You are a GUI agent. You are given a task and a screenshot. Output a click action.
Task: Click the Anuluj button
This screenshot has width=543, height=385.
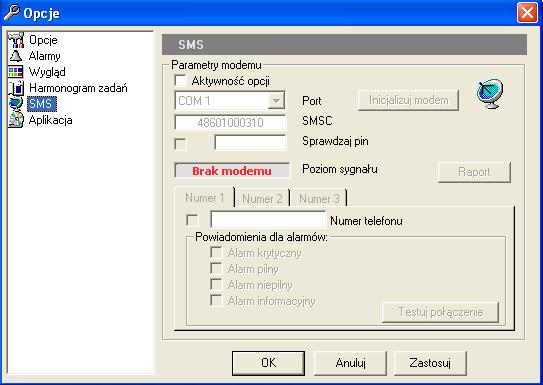350,363
